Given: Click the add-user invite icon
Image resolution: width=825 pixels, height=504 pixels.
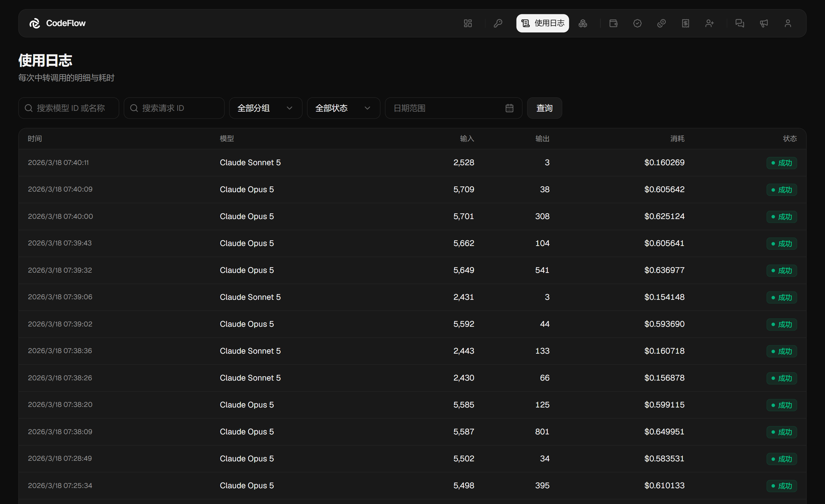Looking at the screenshot, I should [710, 23].
